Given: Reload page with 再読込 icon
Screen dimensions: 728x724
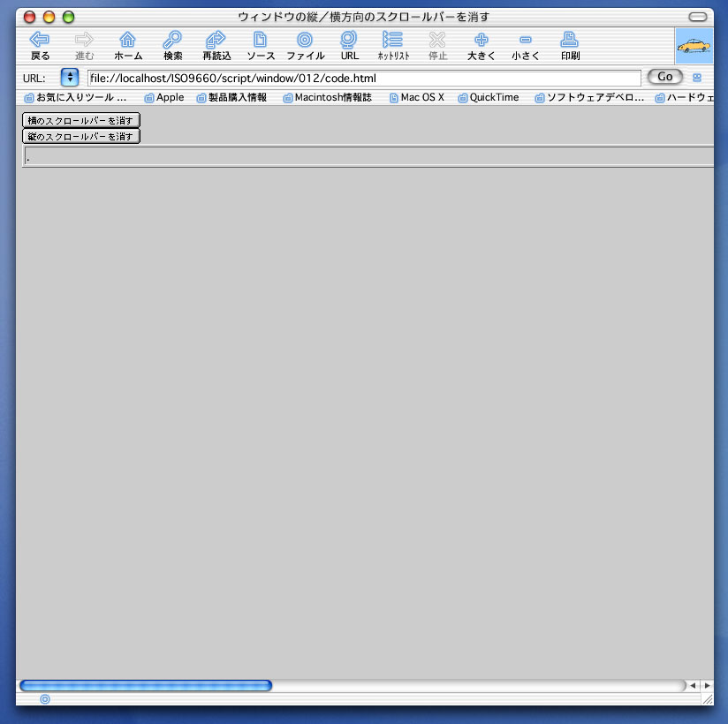Looking at the screenshot, I should 216,40.
